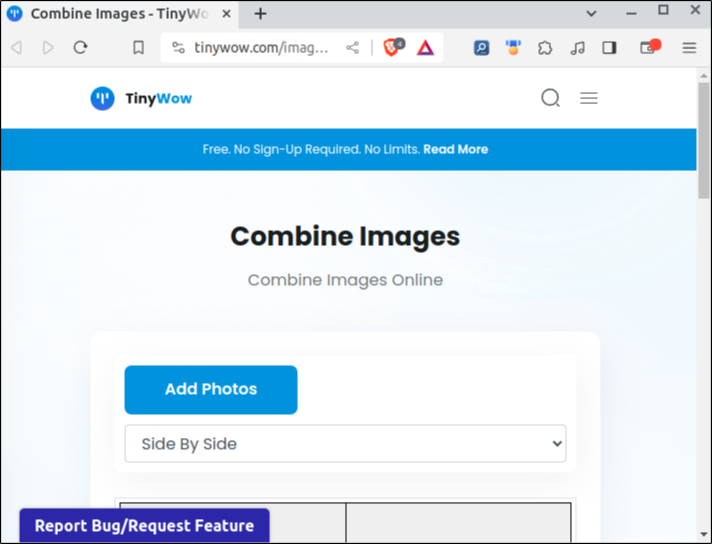
Task: Click the music note media control icon
Action: pyautogui.click(x=577, y=48)
